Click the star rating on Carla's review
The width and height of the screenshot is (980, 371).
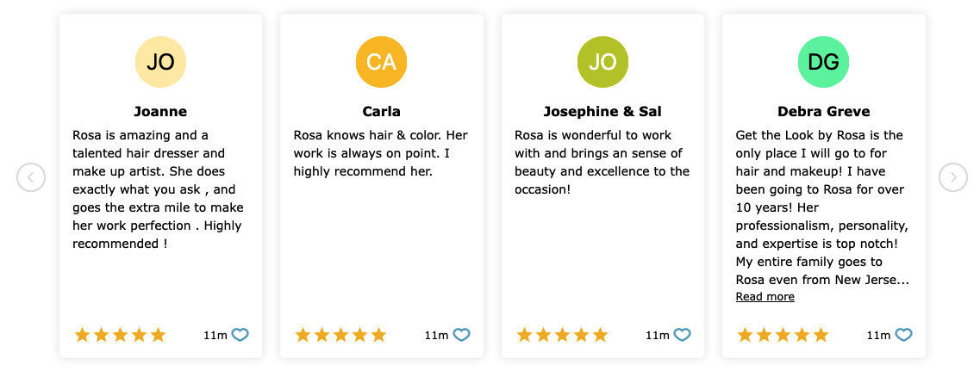coord(340,336)
